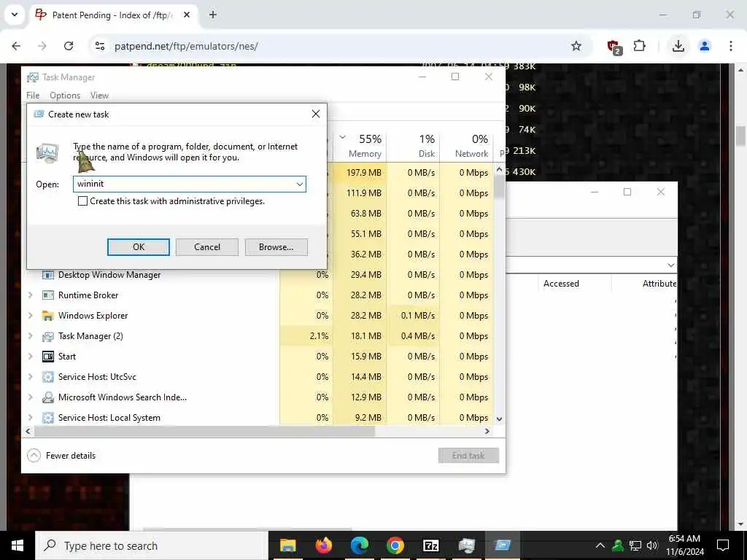Reload the page in Chrome

[x=69, y=46]
